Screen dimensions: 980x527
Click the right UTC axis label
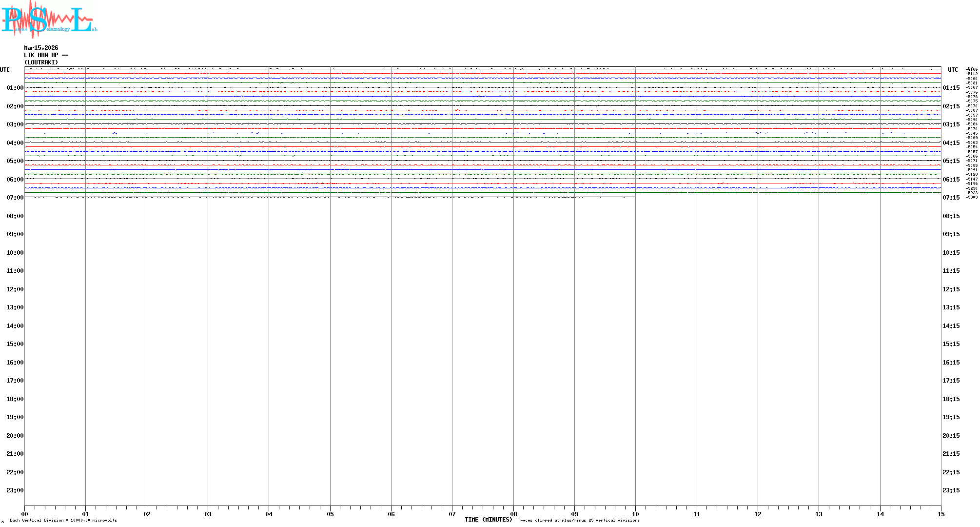(x=953, y=70)
